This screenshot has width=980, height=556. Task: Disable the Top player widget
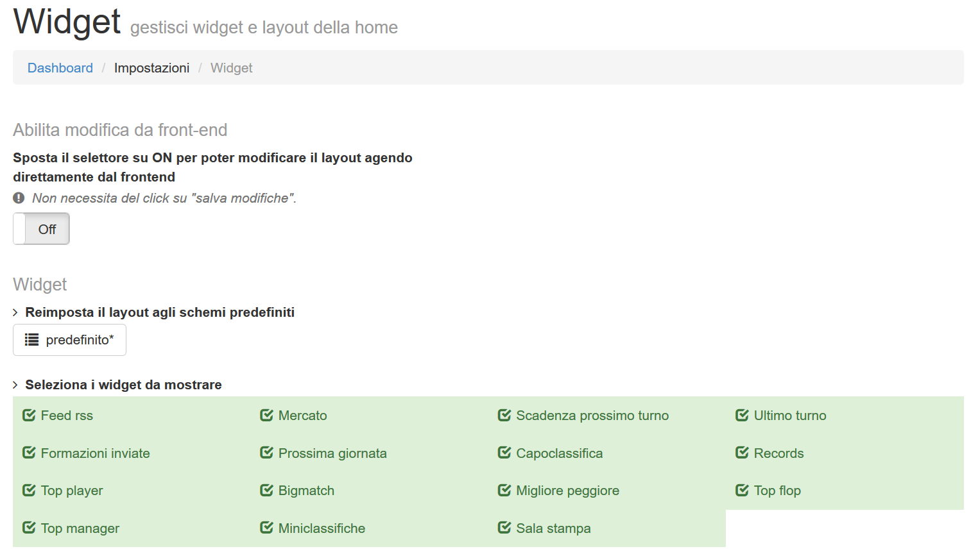pos(71,491)
